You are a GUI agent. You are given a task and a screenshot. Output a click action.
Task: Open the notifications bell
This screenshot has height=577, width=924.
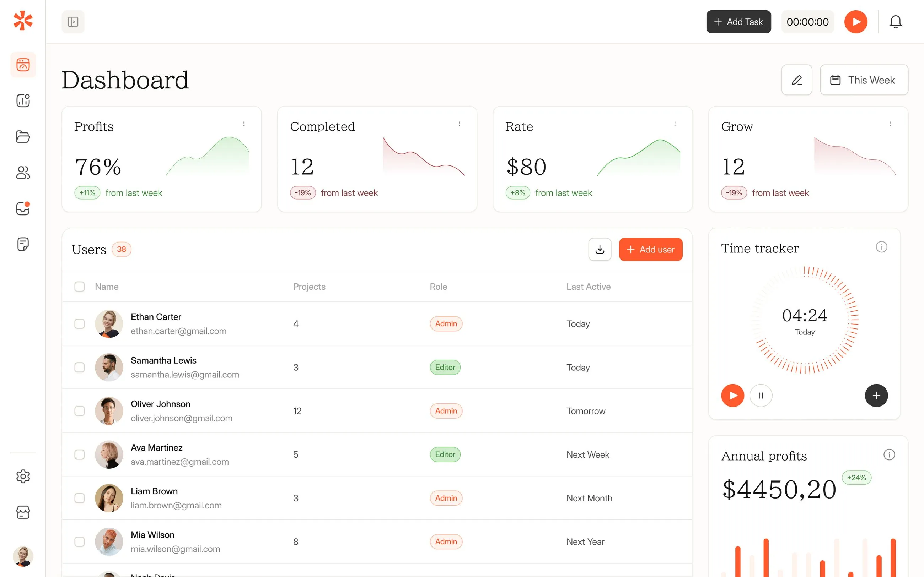pos(895,22)
